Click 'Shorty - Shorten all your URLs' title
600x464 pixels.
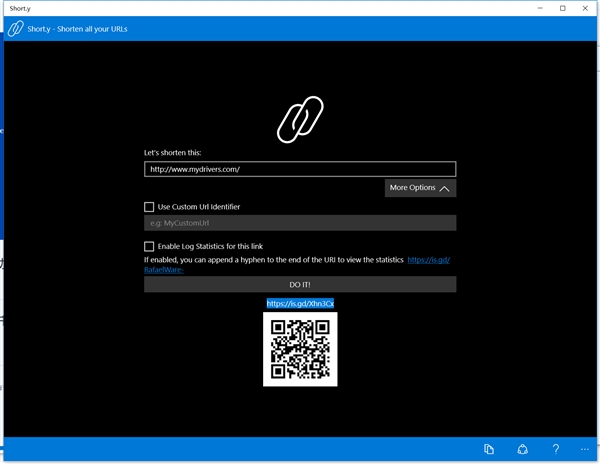[77, 29]
